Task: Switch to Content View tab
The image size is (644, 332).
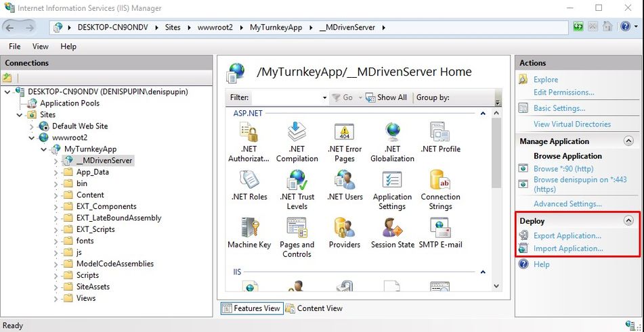Action: point(314,308)
